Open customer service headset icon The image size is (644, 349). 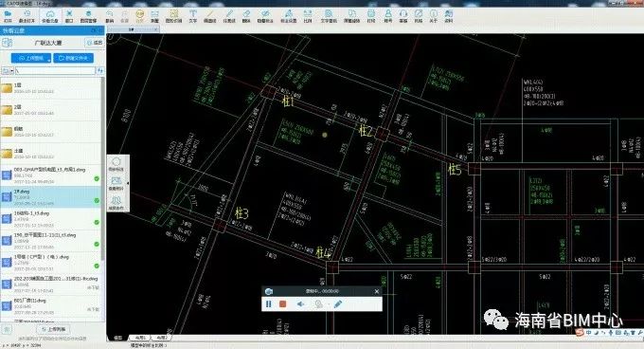403,16
